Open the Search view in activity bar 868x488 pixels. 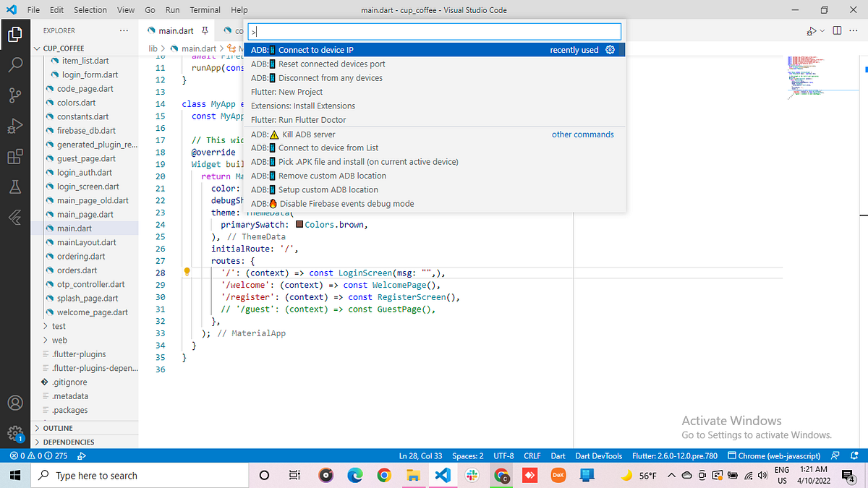[15, 64]
